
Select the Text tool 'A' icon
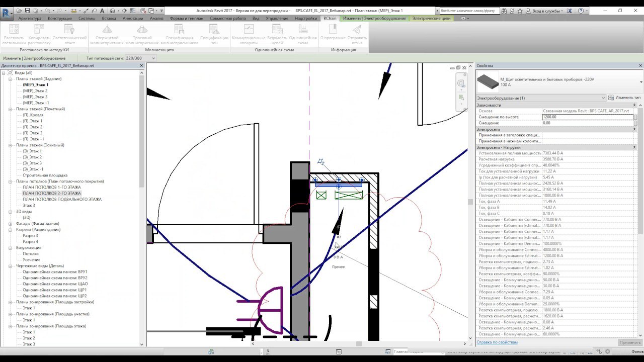coord(103,10)
